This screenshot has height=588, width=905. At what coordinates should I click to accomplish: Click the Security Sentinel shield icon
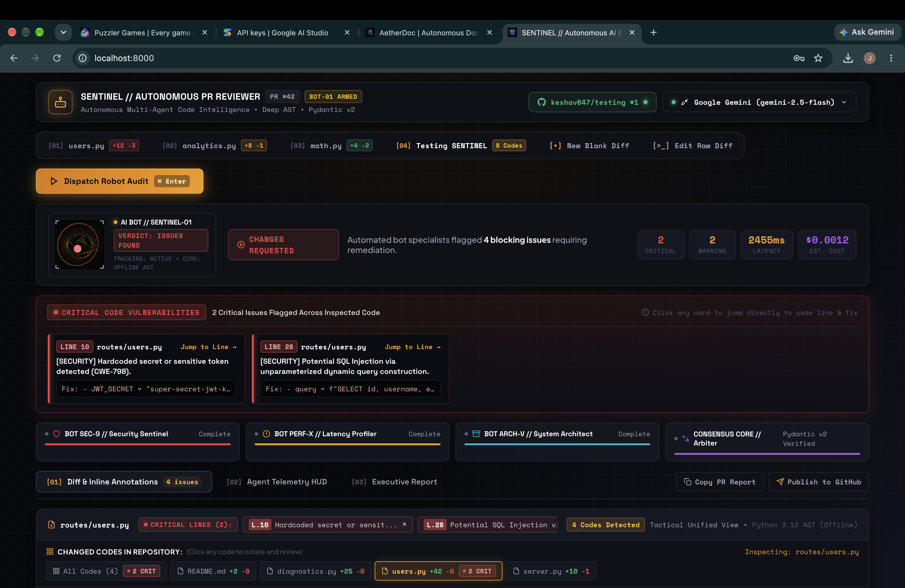[x=57, y=434]
